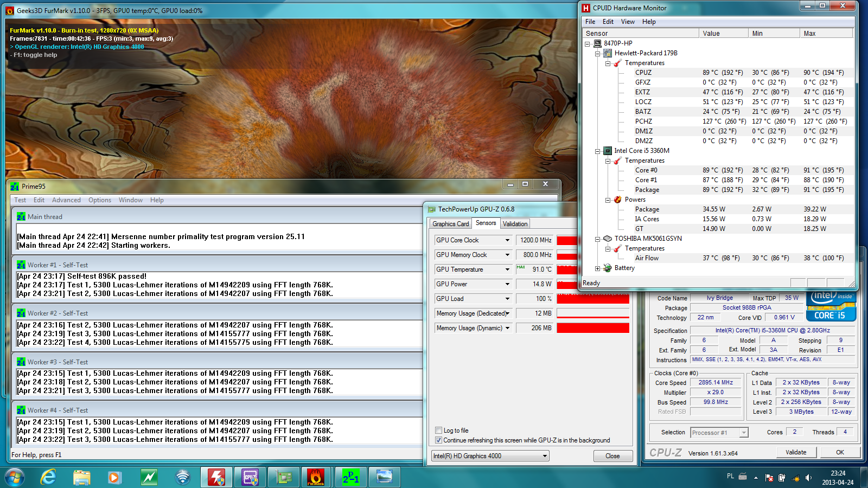Click the Main thread child window icon
This screenshot has height=488, width=868.
(21, 216)
